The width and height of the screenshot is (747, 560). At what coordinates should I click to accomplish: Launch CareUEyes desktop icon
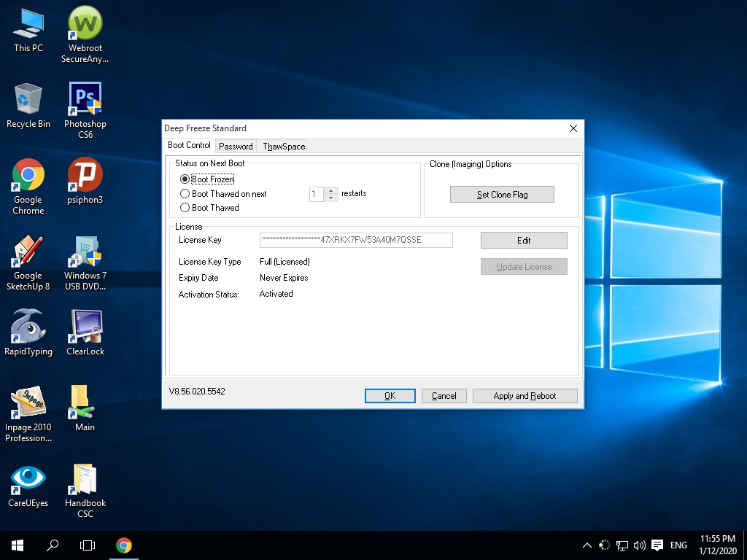pos(28,485)
